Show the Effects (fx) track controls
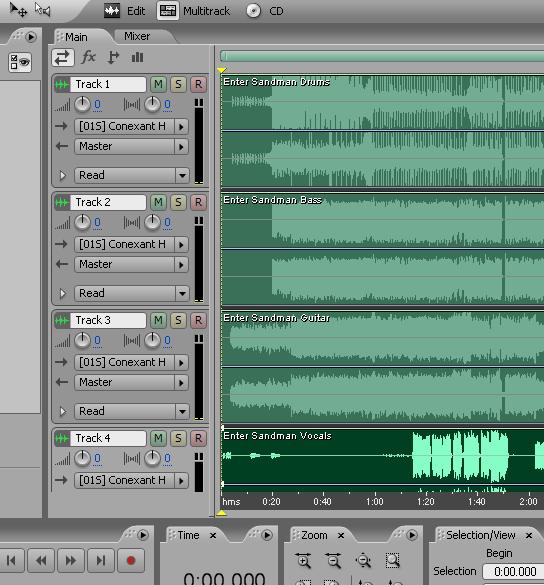Image resolution: width=544 pixels, height=585 pixels. click(x=88, y=57)
